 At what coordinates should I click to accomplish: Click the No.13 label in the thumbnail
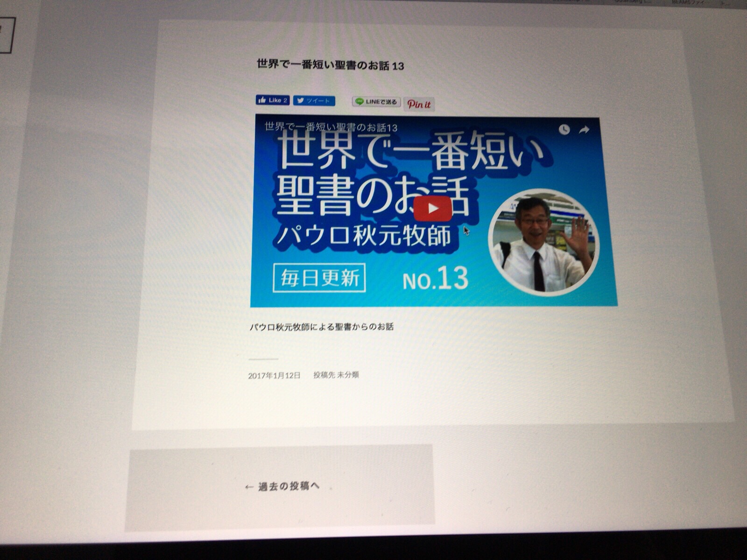tap(435, 279)
